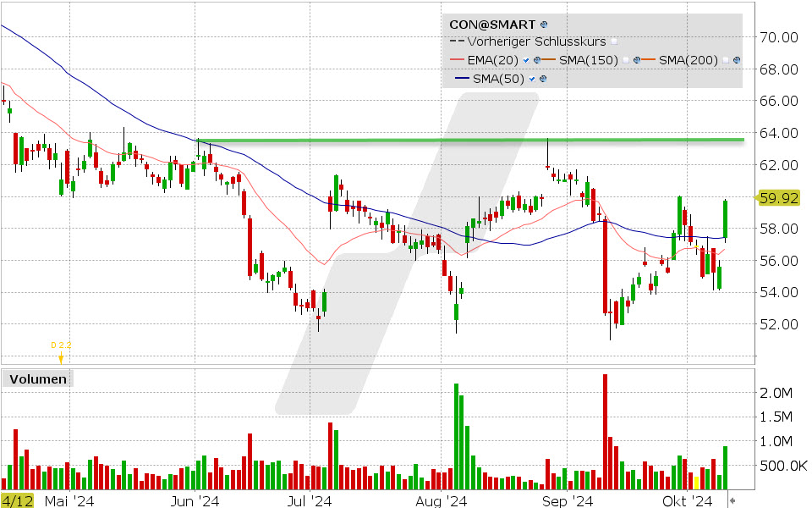The width and height of the screenshot is (812, 508).
Task: Enable the SMA(150) checkbox
Action: click(x=626, y=60)
